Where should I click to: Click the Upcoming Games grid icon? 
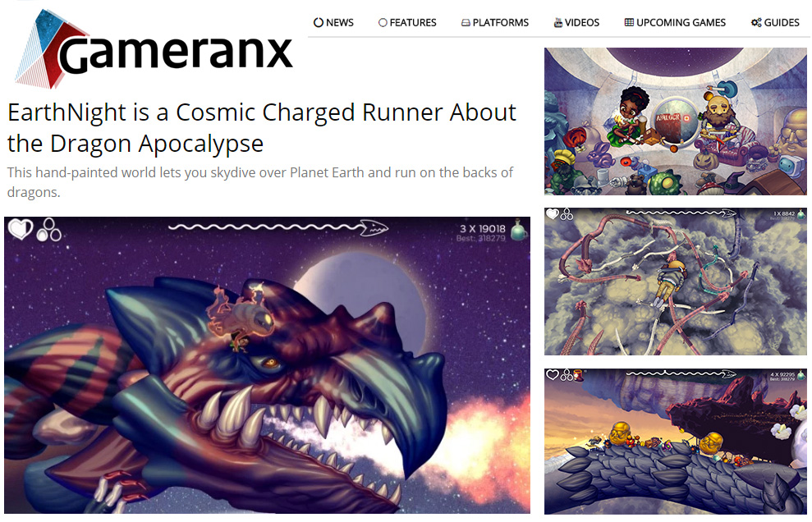tap(629, 22)
